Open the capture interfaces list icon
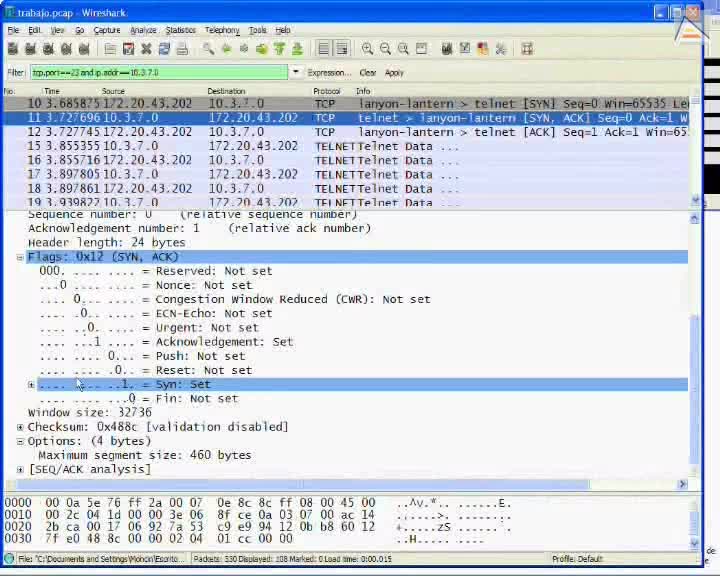This screenshot has height=576, width=720. click(x=13, y=49)
